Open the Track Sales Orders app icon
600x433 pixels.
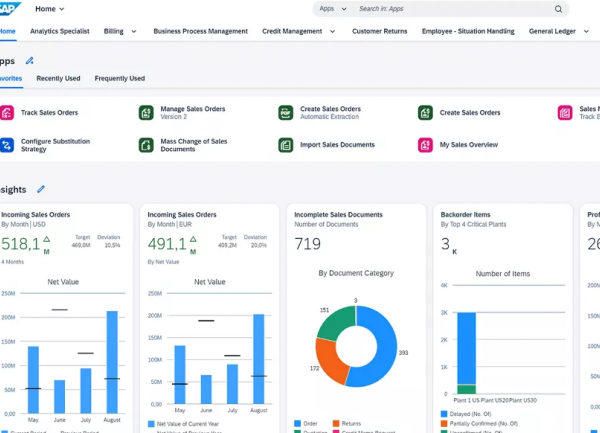click(x=7, y=112)
